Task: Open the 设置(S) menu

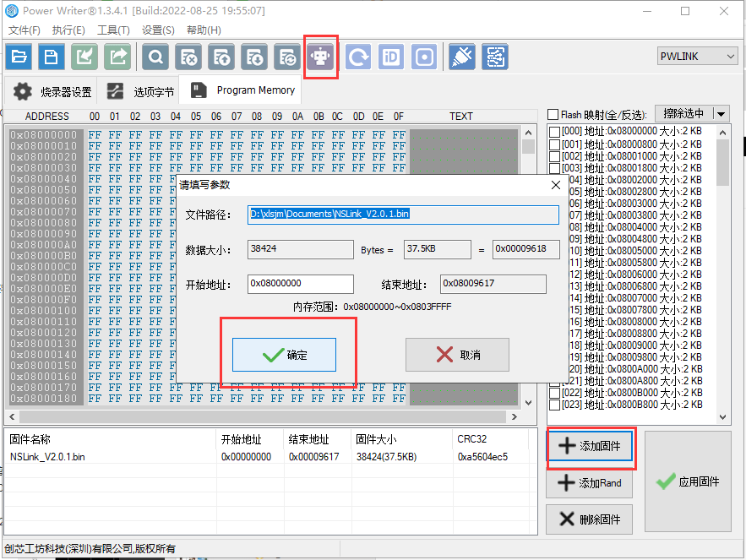Action: point(158,30)
